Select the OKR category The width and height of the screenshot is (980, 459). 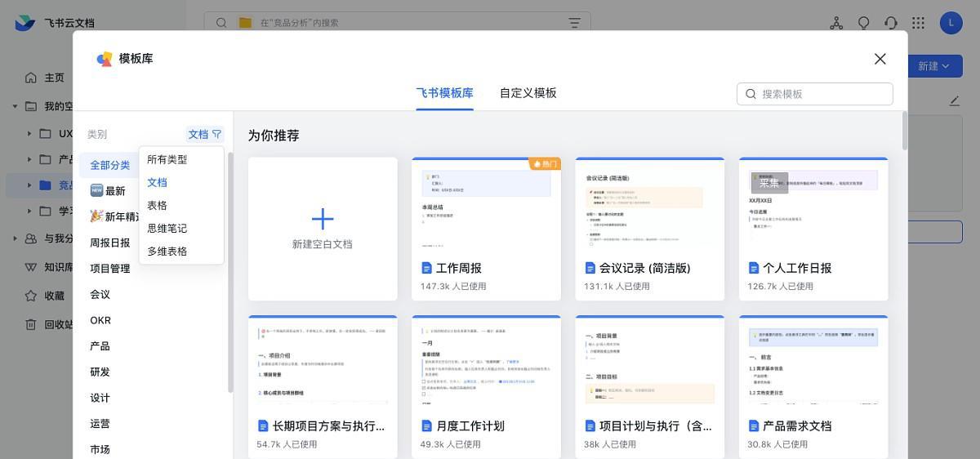[100, 320]
